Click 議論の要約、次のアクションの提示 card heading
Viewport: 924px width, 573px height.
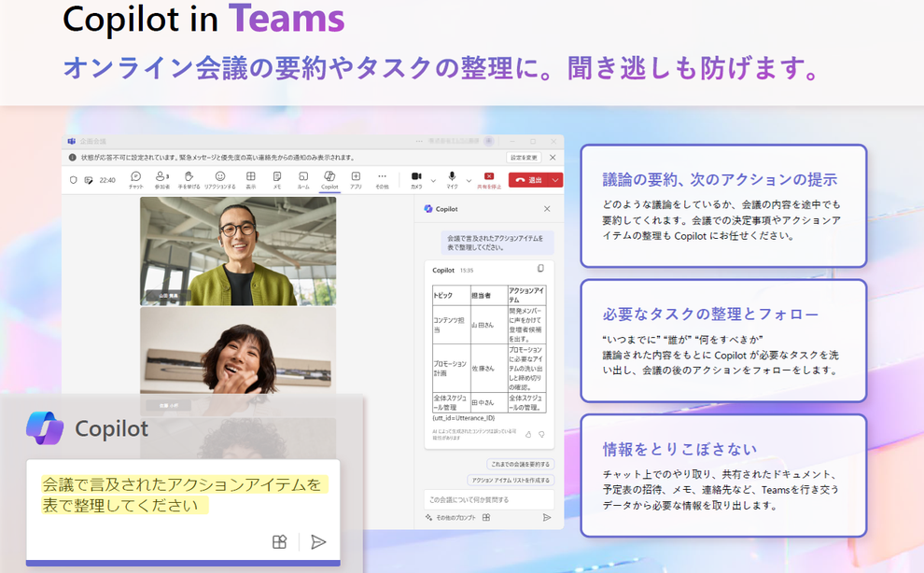(720, 180)
